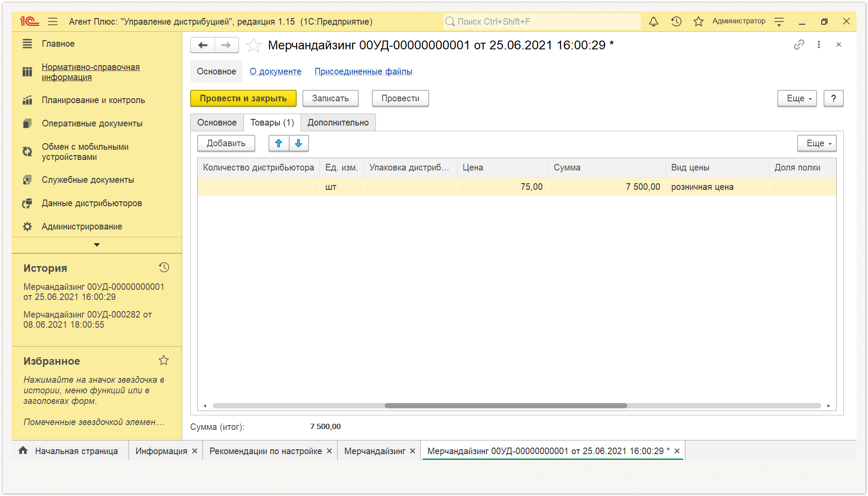Close the active Мерчандайзинг document tab
This screenshot has width=868, height=496.
point(677,451)
